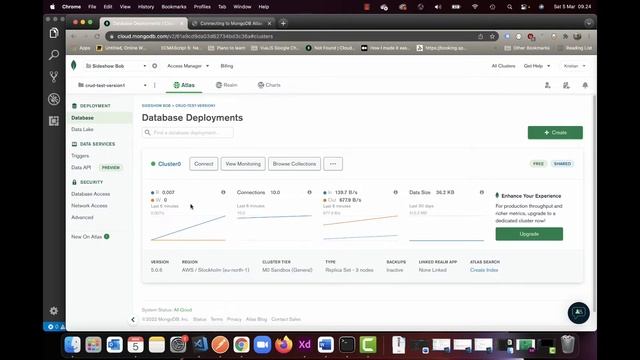Viewport: 640px width, 360px height.
Task: Open notifications bell icon
Action: click(585, 85)
